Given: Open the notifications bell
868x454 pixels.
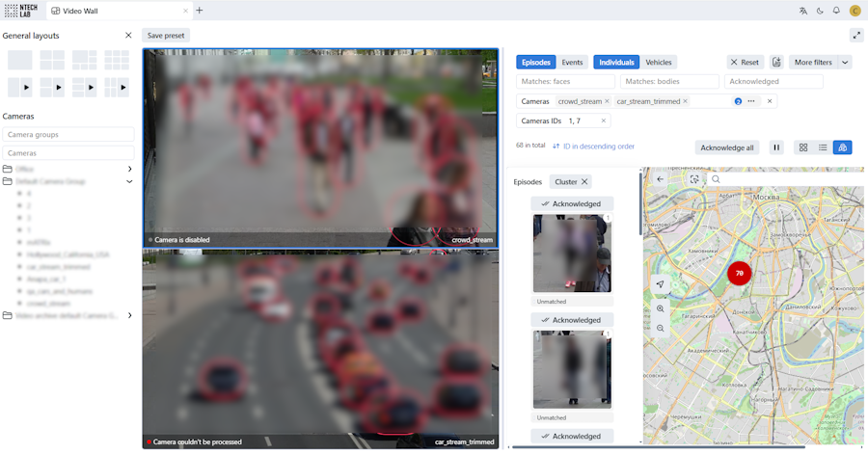Looking at the screenshot, I should 836,11.
